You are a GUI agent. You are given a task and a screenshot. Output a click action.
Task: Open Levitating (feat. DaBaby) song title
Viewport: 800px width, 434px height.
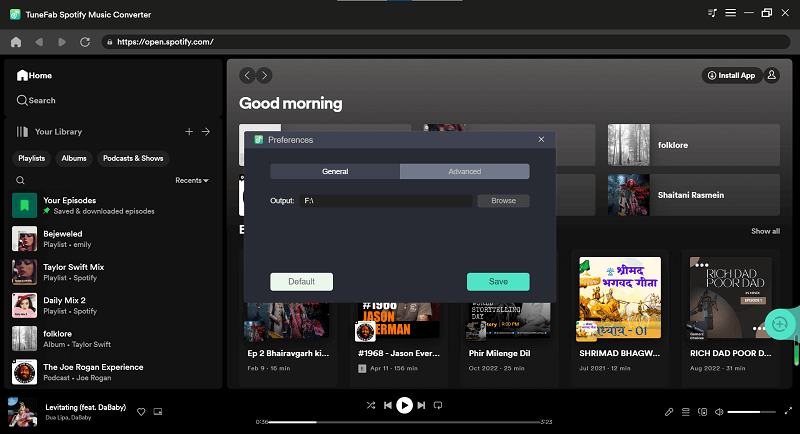click(x=86, y=407)
